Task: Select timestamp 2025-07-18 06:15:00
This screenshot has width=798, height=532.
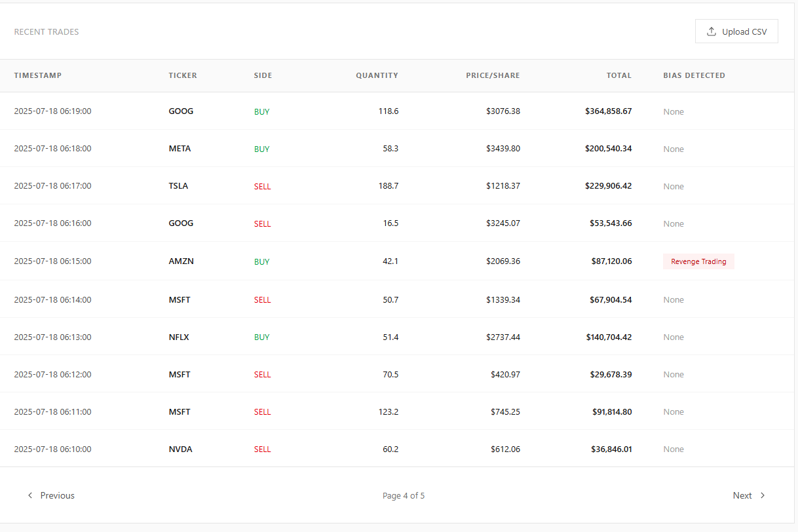Action: 52,261
